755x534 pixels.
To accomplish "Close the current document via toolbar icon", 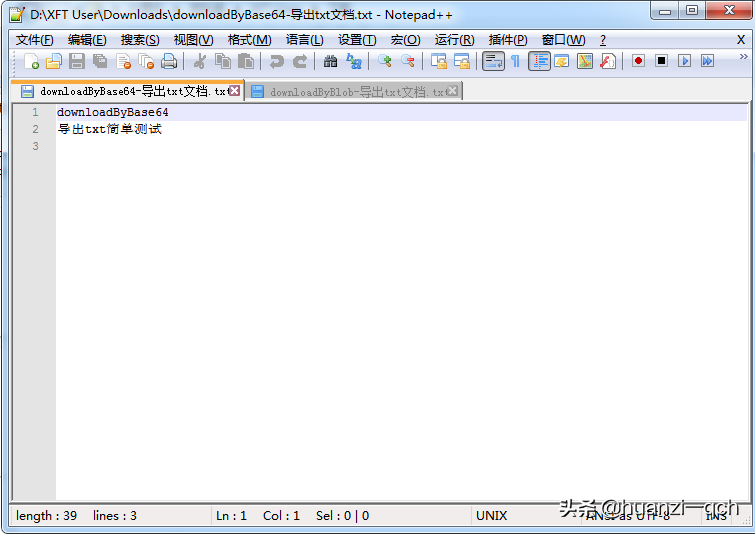I will point(123,61).
